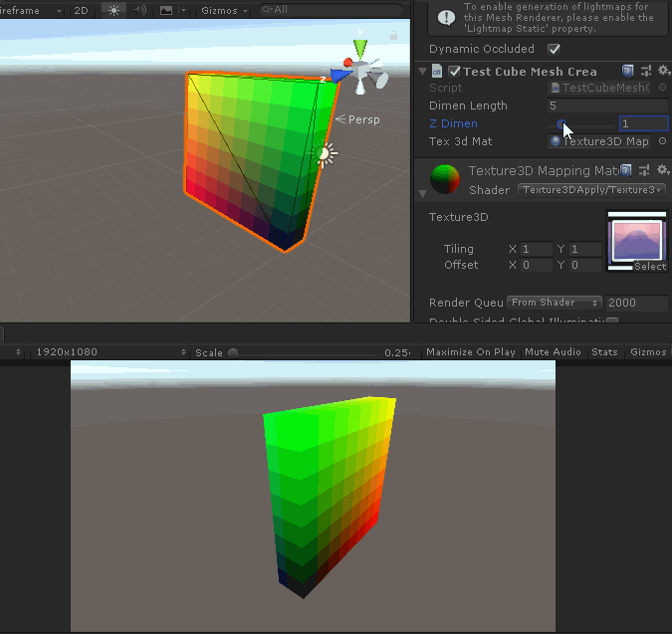Collapse Texture3D Mapping material section
This screenshot has width=672, height=634.
coord(422,194)
